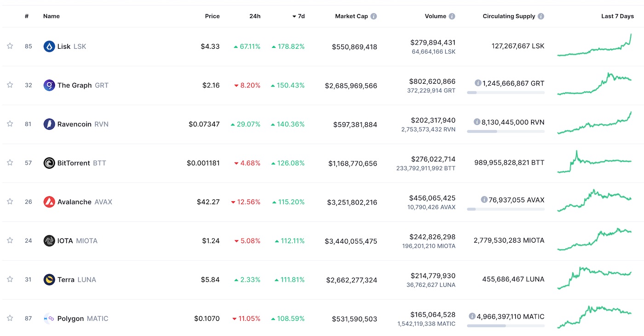Open the BitTorrent 7-day sparkline chart
Image resolution: width=644 pixels, height=336 pixels.
pos(594,162)
